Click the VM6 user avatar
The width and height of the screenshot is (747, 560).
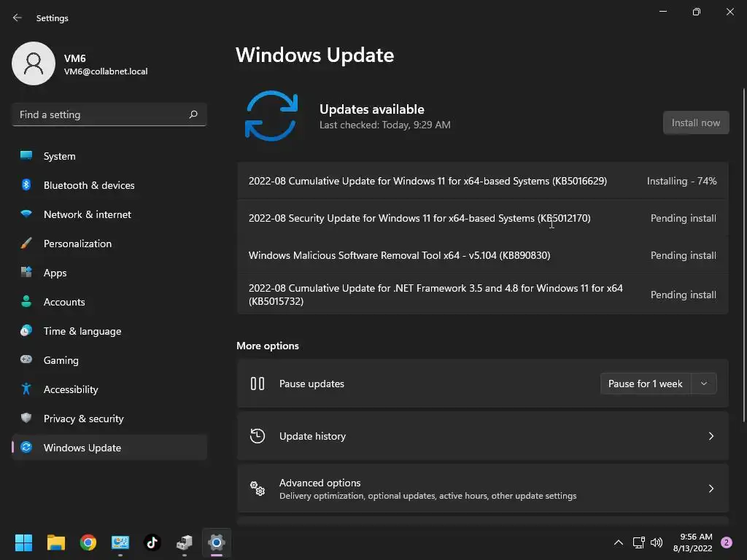34,63
